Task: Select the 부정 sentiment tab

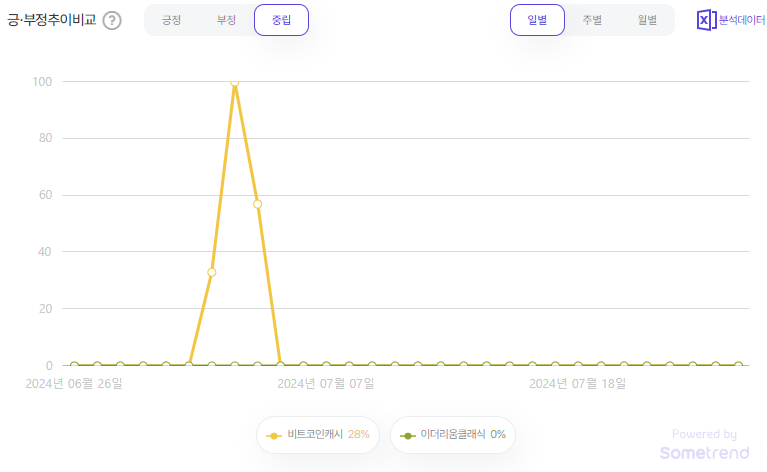Action: tap(226, 20)
